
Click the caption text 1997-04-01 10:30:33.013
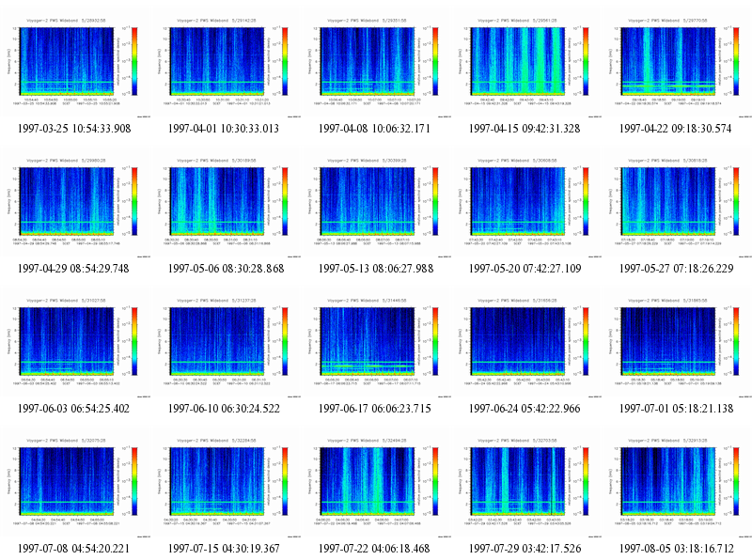click(x=224, y=129)
